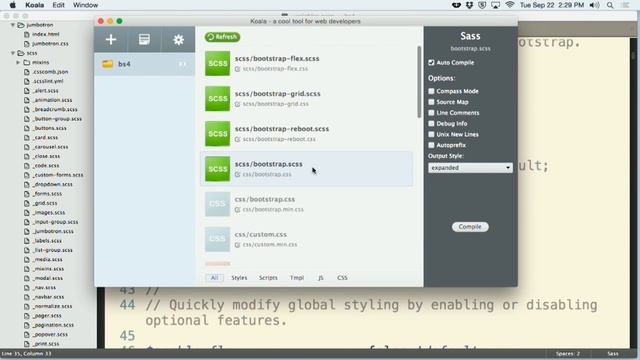The width and height of the screenshot is (640, 360).
Task: Click date and time in menu bar
Action: (x=552, y=5)
